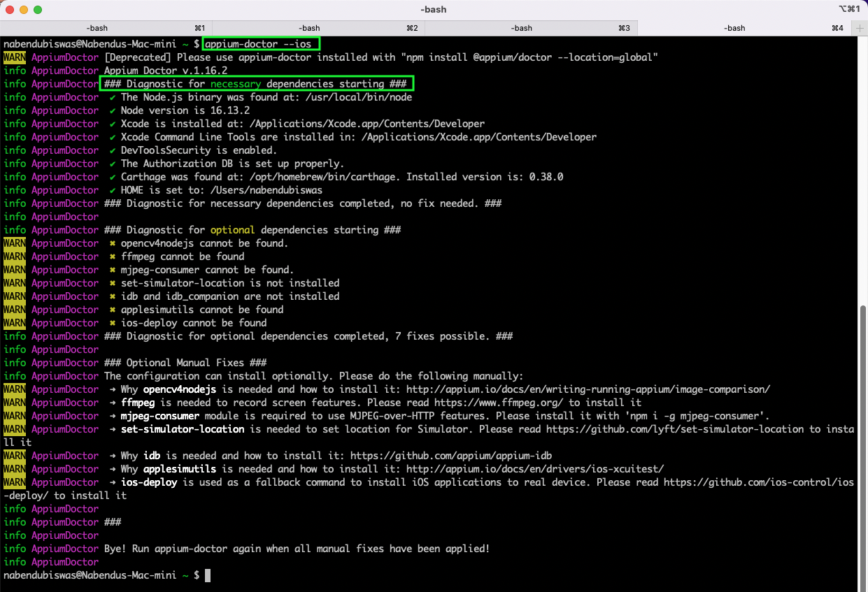
Task: Click the WARN badge on the Deprecated line
Action: point(15,57)
